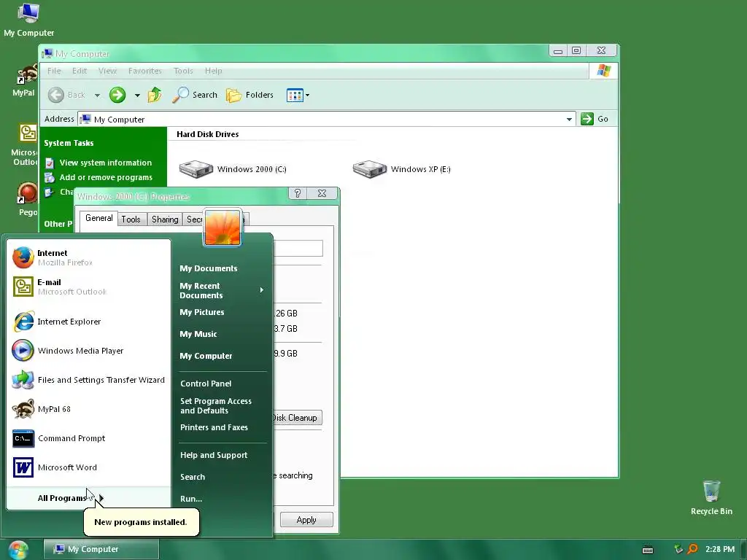Click the safely remove hardware tray icon

pyautogui.click(x=678, y=549)
